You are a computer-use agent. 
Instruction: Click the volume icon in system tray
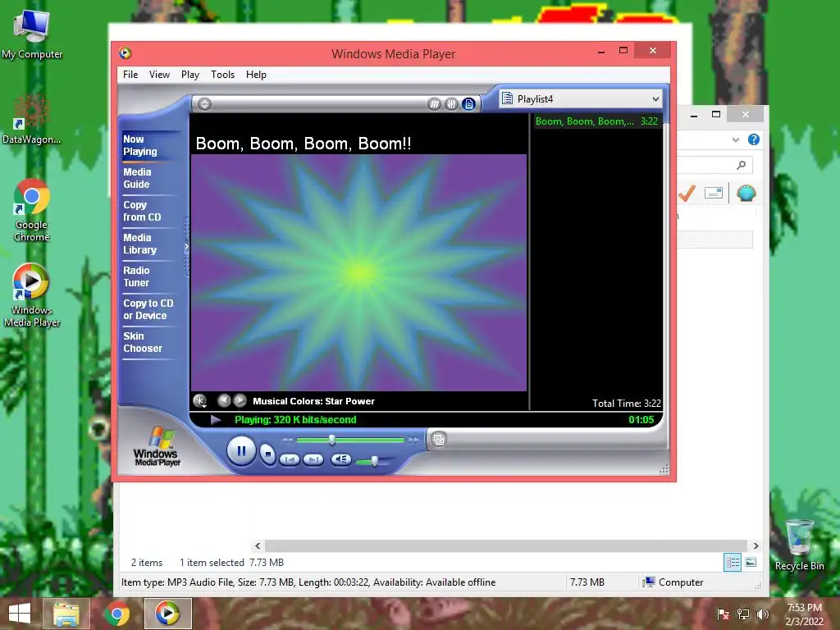762,614
